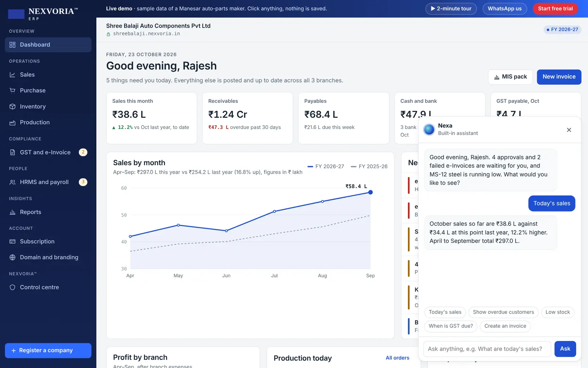Toggle the FY 2025-26 chart legend
Screen dimensions: 588x368
point(369,166)
